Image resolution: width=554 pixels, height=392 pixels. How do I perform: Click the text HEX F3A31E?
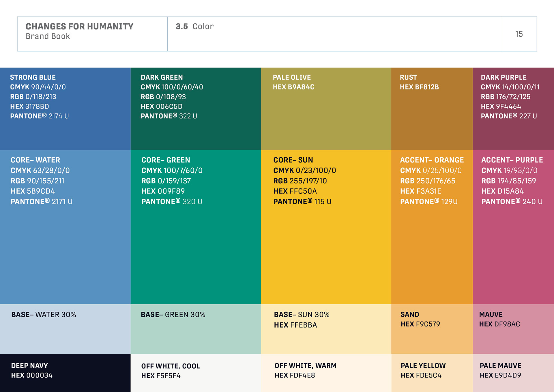[x=421, y=191]
